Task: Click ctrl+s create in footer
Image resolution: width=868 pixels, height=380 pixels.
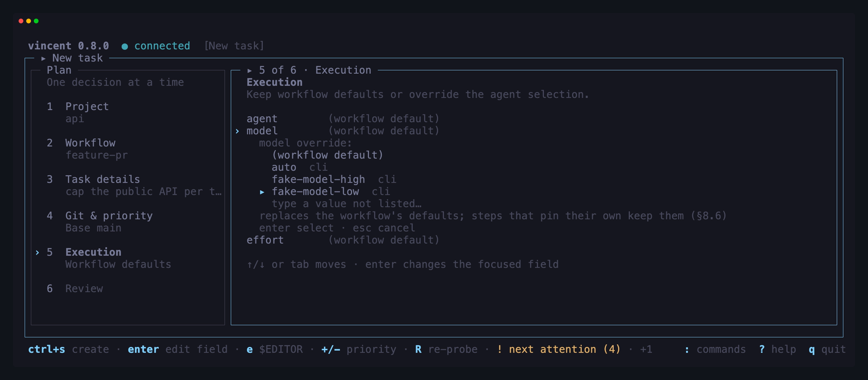Action: (68, 349)
